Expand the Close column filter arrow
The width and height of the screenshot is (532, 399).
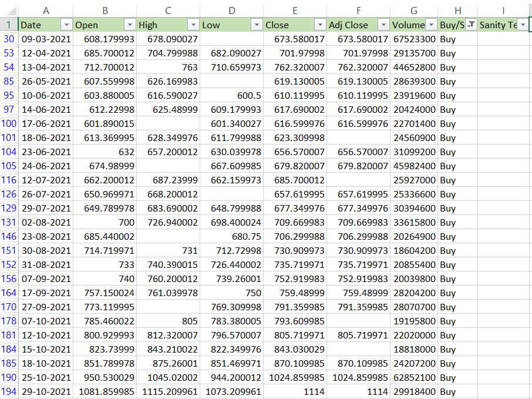tap(320, 25)
